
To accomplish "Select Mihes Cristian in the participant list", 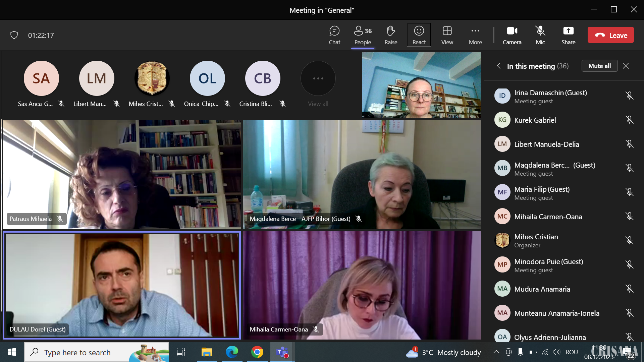I will 536,240.
